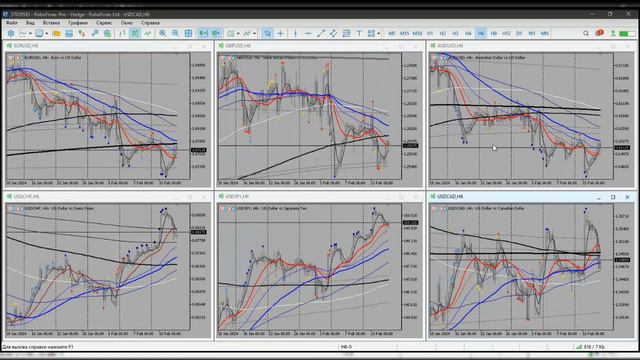Click the chart icon beside USDJPY,H6 title
This screenshot has width=640, height=360.
coord(221,196)
